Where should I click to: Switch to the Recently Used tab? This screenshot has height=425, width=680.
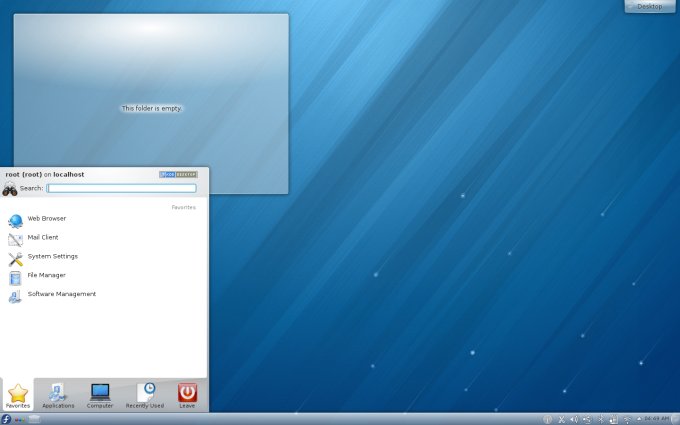coord(145,396)
